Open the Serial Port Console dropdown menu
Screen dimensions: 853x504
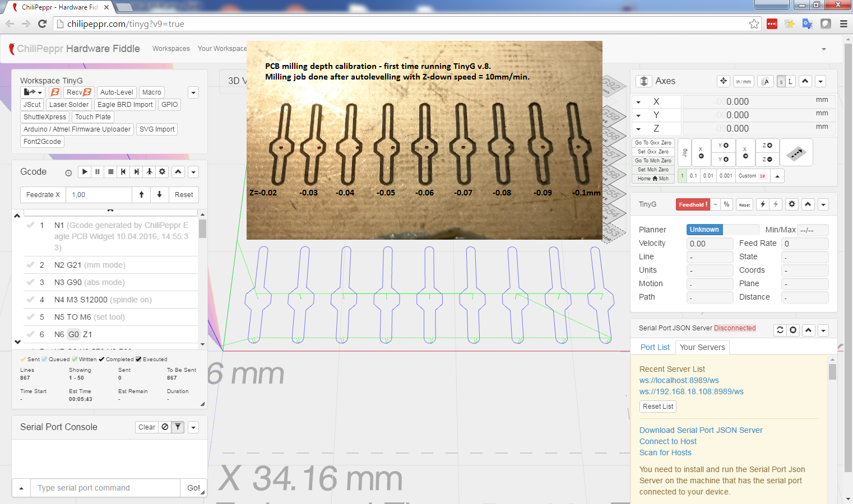click(x=193, y=427)
